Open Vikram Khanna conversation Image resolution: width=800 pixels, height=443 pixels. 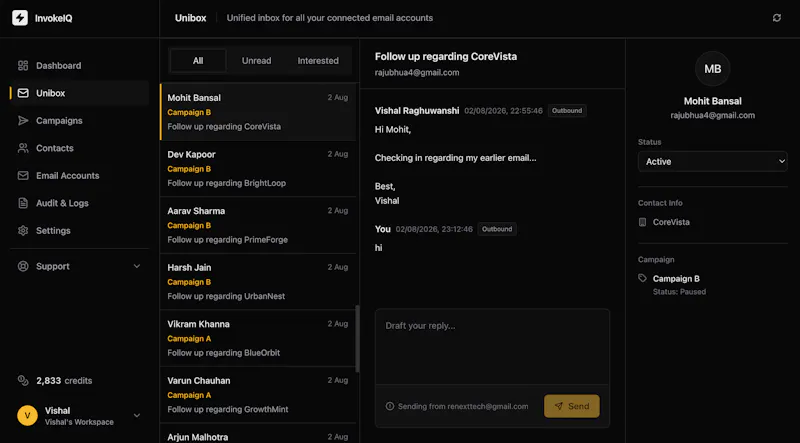click(x=258, y=338)
